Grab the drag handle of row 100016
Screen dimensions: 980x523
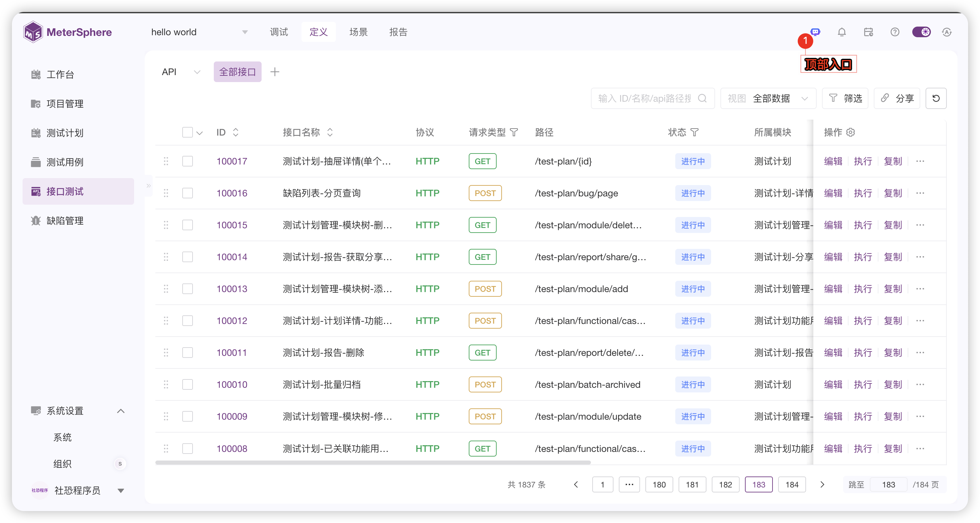[166, 193]
